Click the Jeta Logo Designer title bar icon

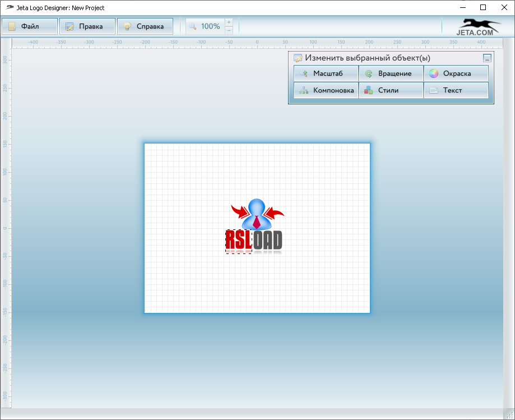click(x=10, y=7)
